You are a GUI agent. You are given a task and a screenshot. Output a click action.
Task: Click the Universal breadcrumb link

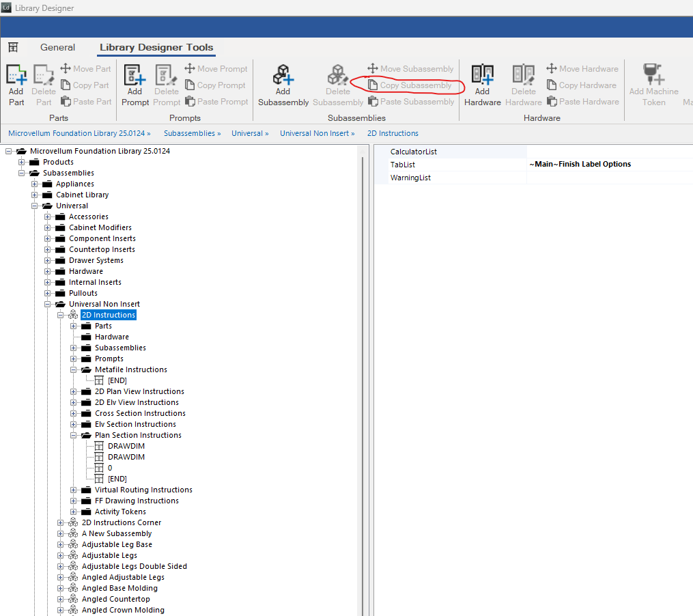247,133
